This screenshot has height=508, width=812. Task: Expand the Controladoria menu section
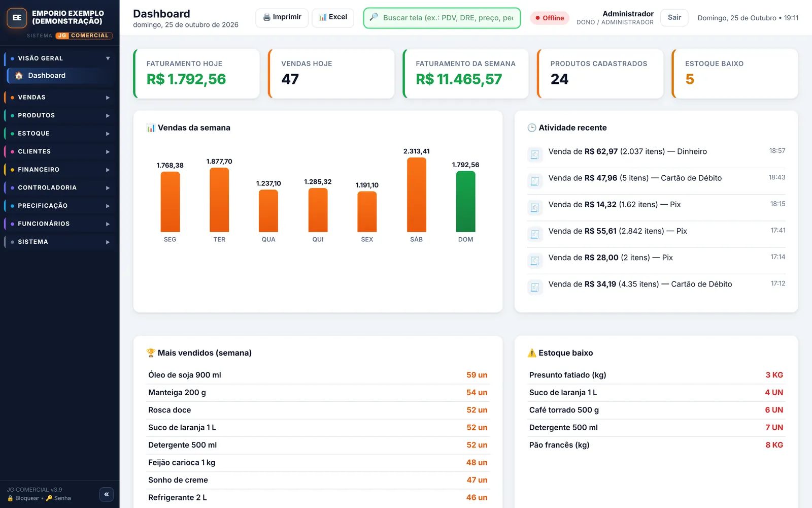tap(59, 187)
